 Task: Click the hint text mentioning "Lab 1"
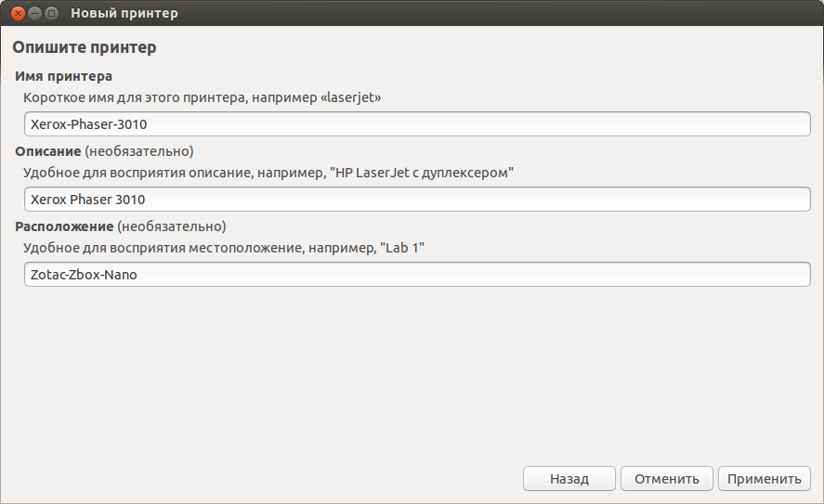click(224, 247)
